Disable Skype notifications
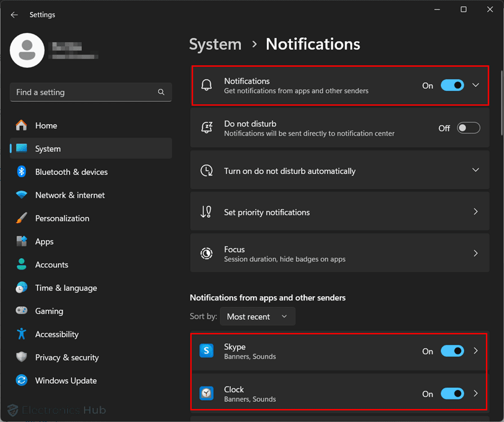504x422 pixels. point(452,351)
